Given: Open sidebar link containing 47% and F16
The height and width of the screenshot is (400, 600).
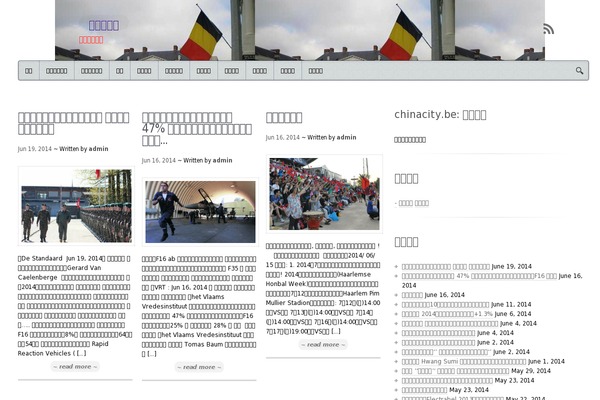Looking at the screenshot, I should click(479, 276).
